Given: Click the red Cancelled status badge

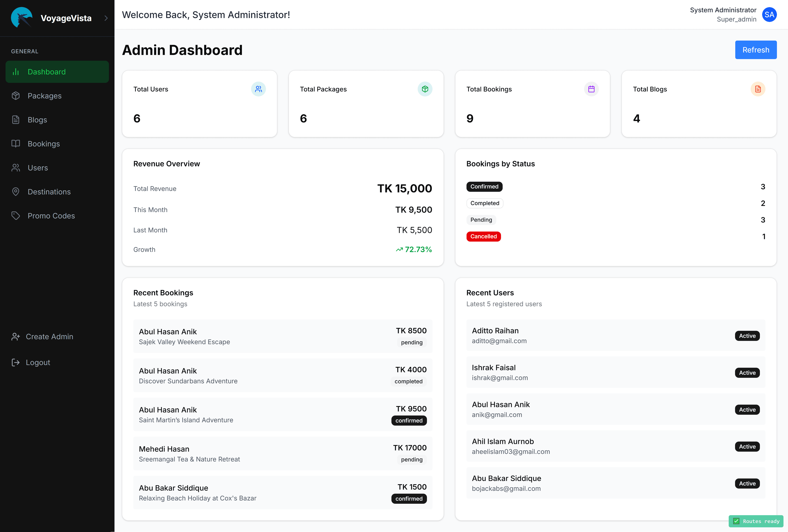Looking at the screenshot, I should point(483,236).
